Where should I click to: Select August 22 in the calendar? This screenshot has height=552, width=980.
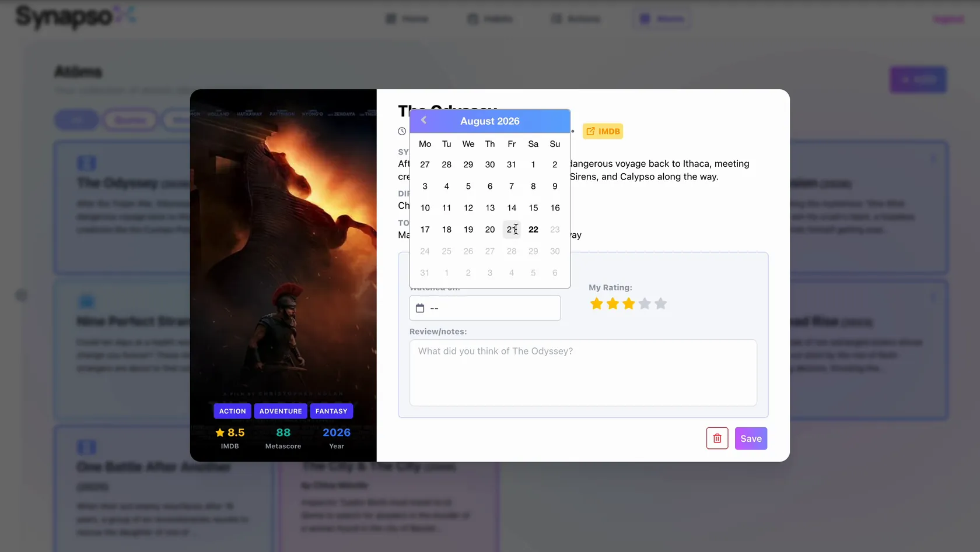(533, 230)
